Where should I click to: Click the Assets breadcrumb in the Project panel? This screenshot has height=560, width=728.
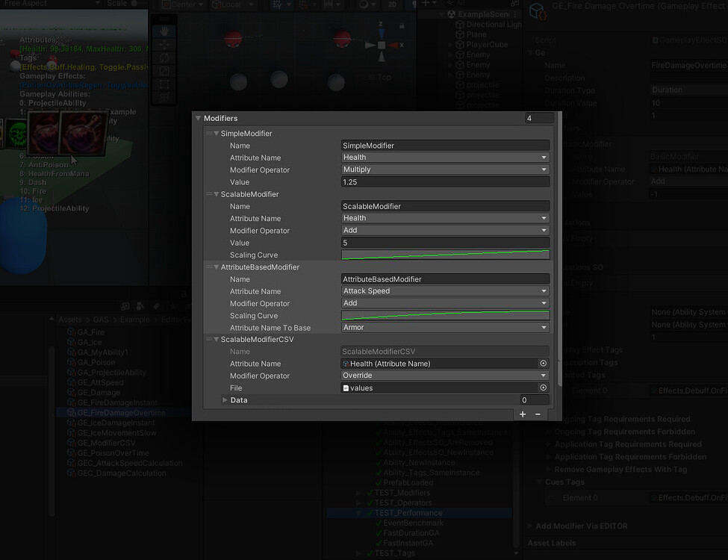pos(71,319)
